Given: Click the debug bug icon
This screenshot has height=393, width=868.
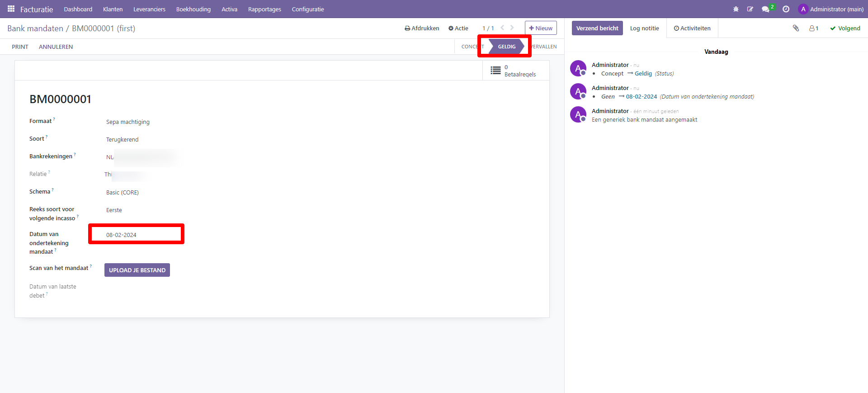Looking at the screenshot, I should (736, 9).
